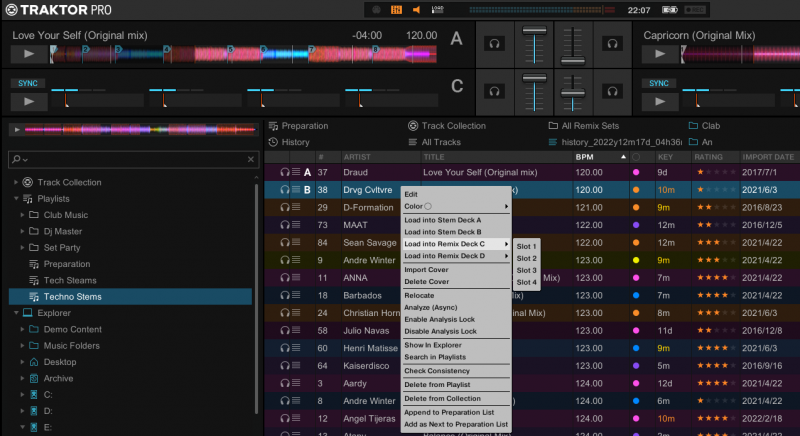Open the History favorite shortcut
800x436 pixels.
click(289, 142)
